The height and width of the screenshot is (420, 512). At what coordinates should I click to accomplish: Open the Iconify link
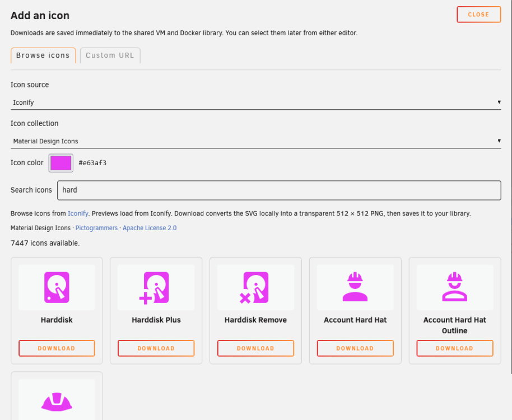pos(78,213)
